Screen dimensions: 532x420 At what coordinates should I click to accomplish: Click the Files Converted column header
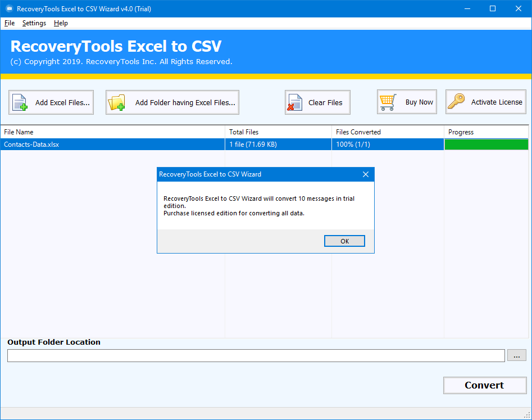[388, 132]
